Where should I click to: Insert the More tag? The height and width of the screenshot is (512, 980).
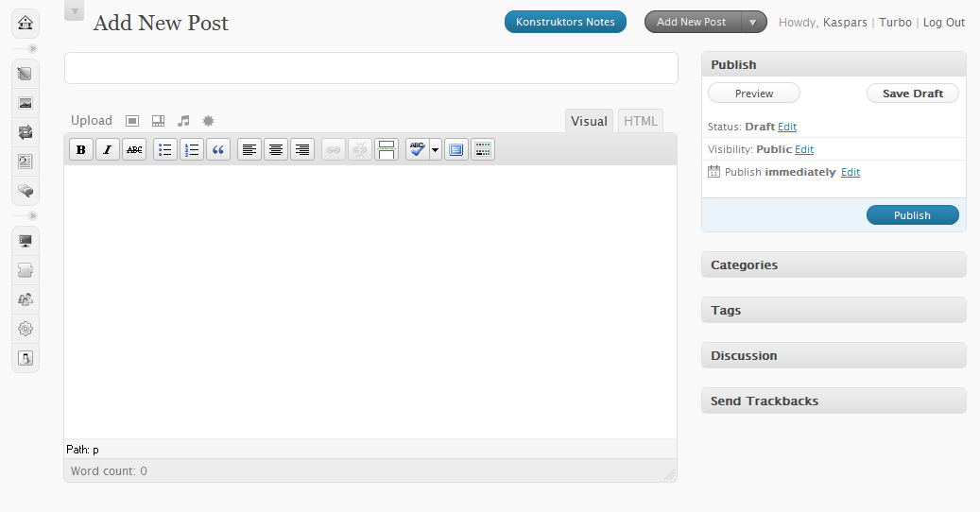click(x=386, y=149)
